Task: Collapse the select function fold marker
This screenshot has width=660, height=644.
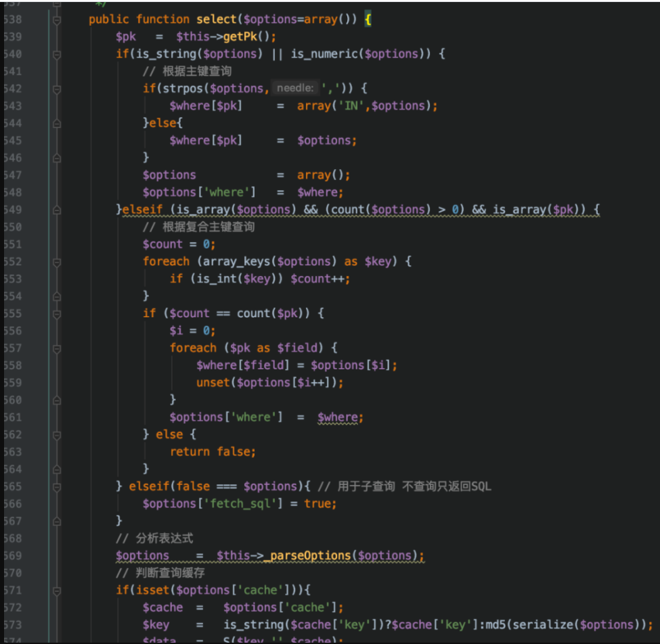Action: [57, 20]
